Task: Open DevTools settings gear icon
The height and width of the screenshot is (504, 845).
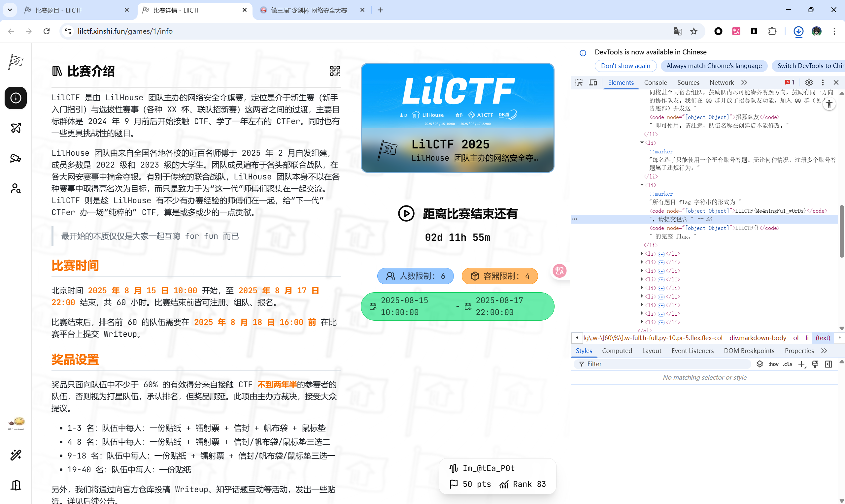Action: 809,82
